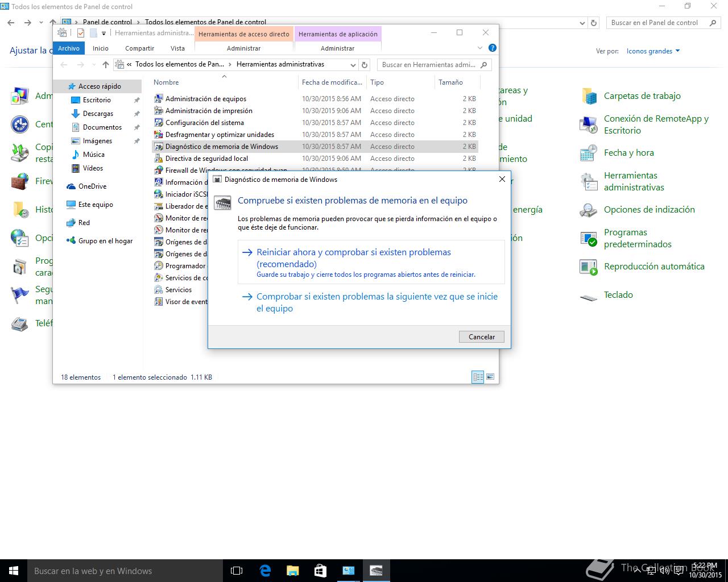The height and width of the screenshot is (582, 728).
Task: Open File Explorer from the taskbar
Action: click(292, 571)
